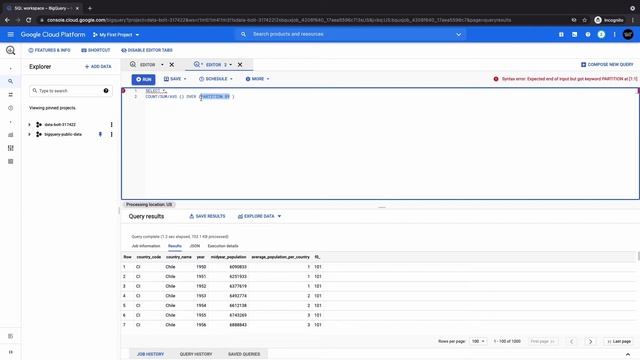Open more actions for data-bolt-317422

point(111,124)
